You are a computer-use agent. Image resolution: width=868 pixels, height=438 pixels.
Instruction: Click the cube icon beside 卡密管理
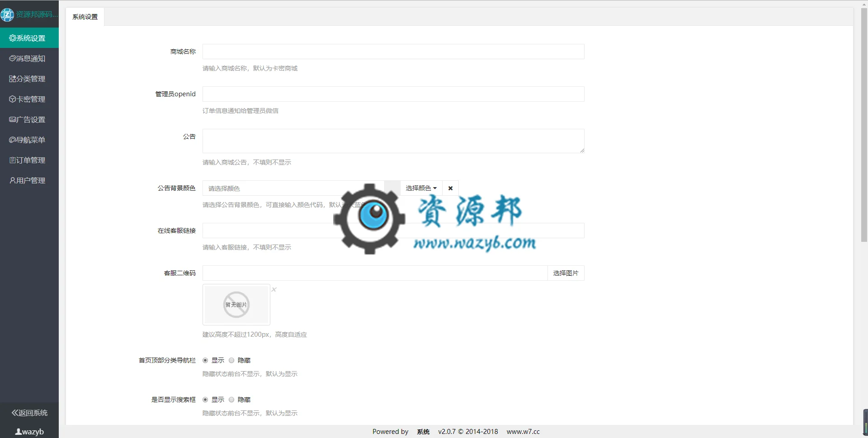click(x=13, y=99)
